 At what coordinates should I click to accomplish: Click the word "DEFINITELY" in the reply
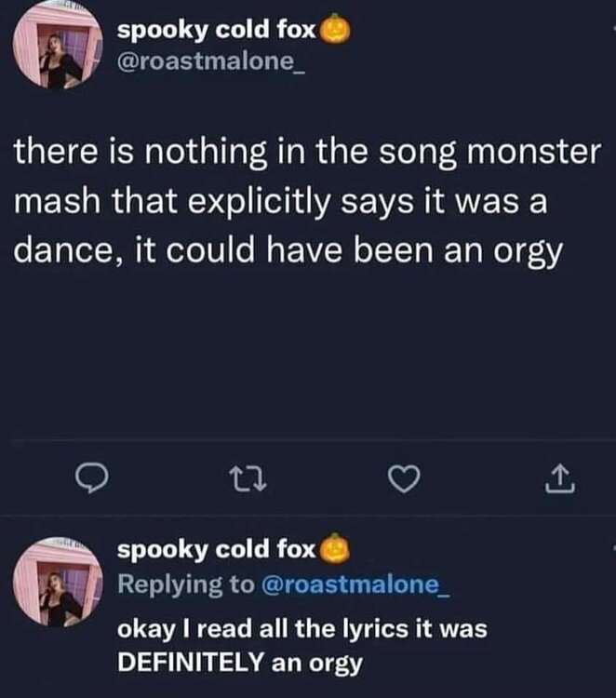point(192,664)
